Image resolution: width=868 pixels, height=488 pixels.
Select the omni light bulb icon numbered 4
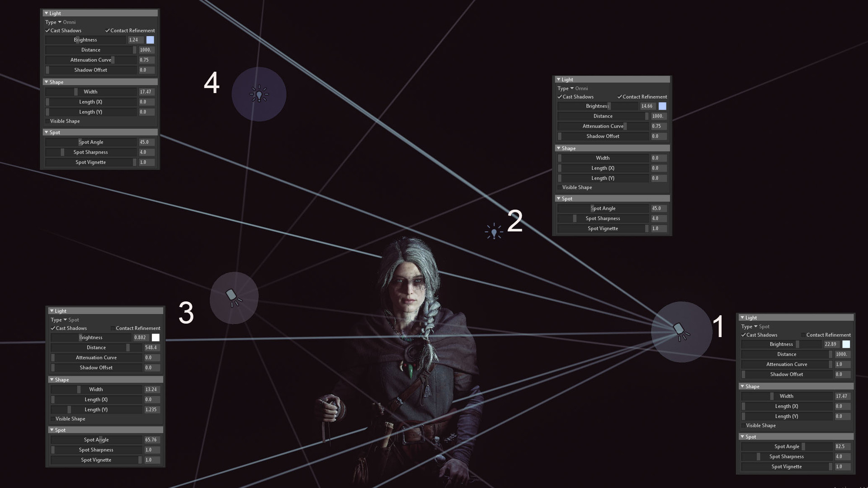pos(259,94)
